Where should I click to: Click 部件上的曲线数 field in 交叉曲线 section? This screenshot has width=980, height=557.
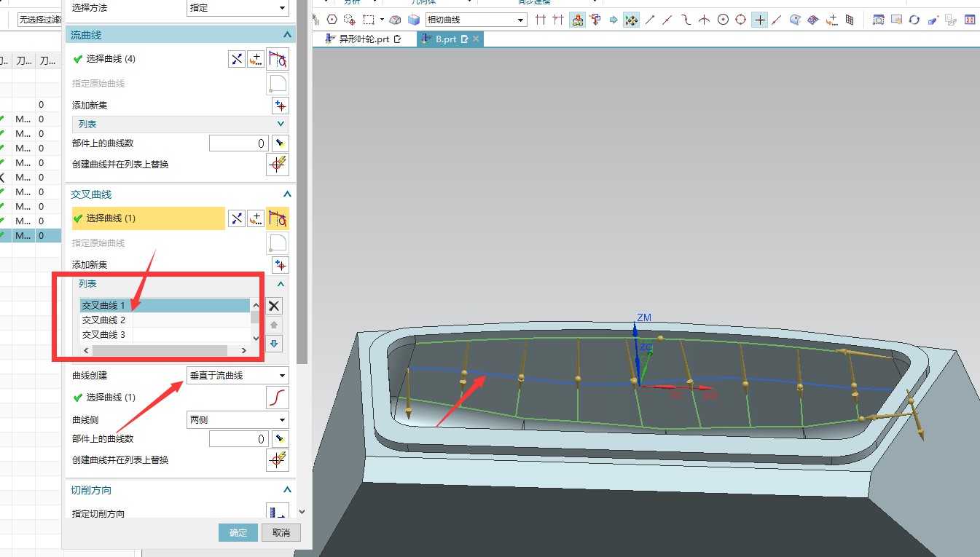[239, 439]
